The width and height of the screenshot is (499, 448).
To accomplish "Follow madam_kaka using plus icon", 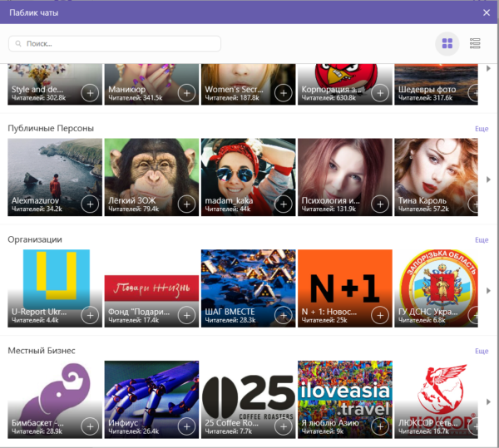I will (284, 204).
